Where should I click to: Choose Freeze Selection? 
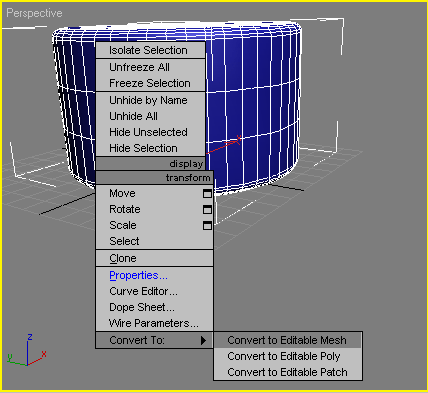150,83
